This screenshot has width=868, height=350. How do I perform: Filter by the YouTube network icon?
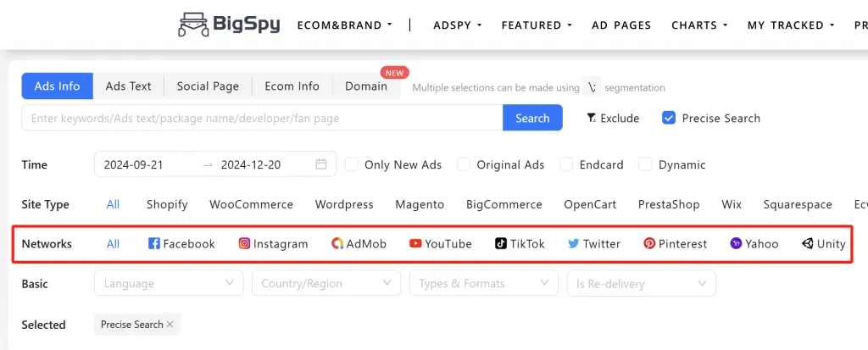click(415, 244)
